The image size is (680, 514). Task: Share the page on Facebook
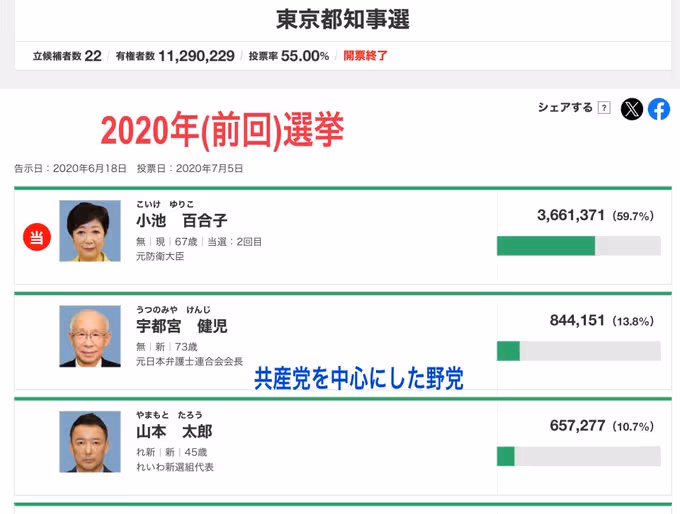(659, 109)
